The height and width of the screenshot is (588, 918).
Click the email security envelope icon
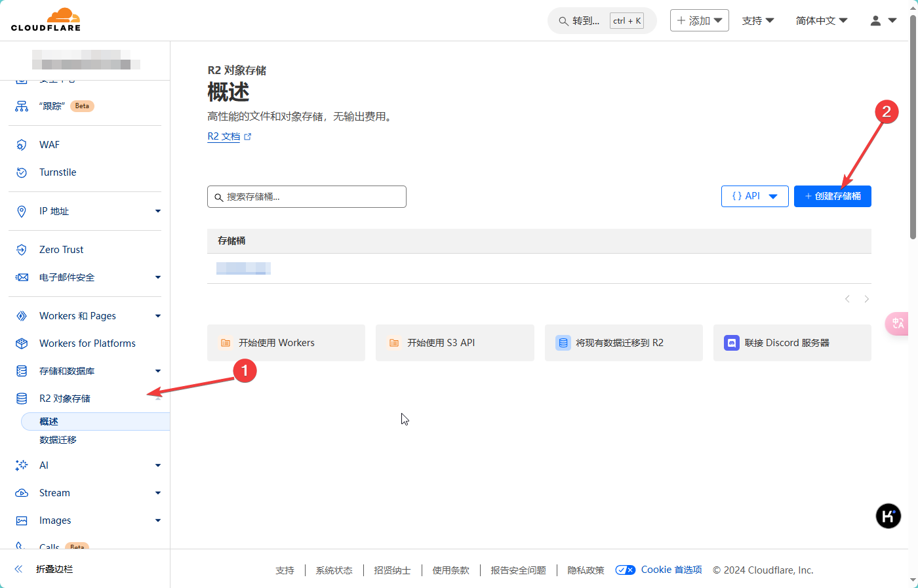[x=22, y=277]
